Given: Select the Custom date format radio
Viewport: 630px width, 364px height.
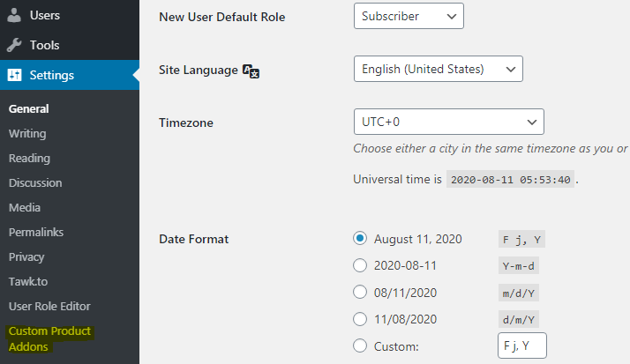Looking at the screenshot, I should (x=360, y=345).
